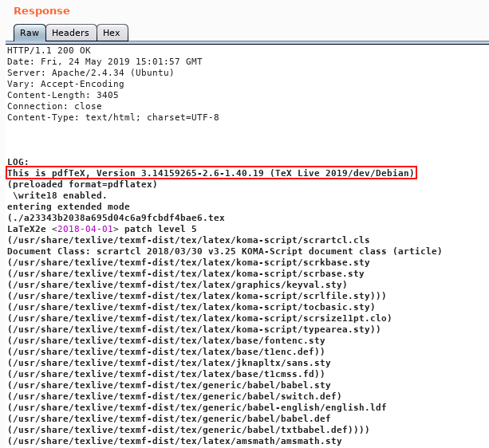Switch to the Raw tab
The image size is (489, 448).
[x=30, y=33]
